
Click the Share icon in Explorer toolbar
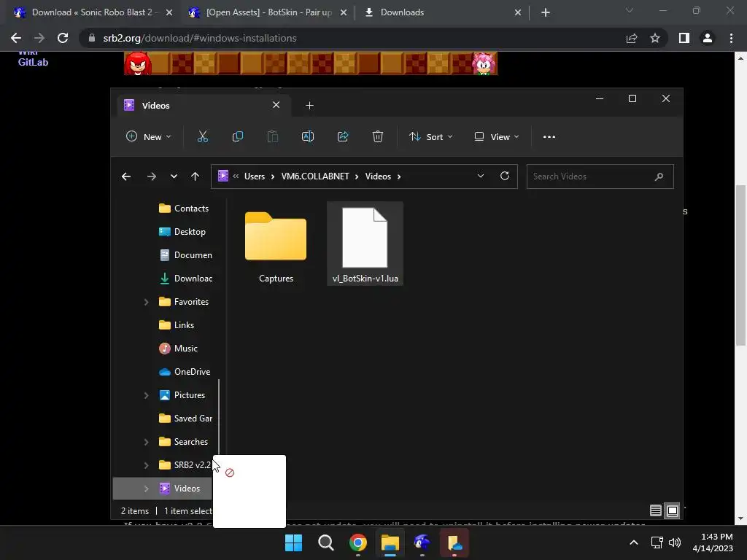pyautogui.click(x=343, y=136)
